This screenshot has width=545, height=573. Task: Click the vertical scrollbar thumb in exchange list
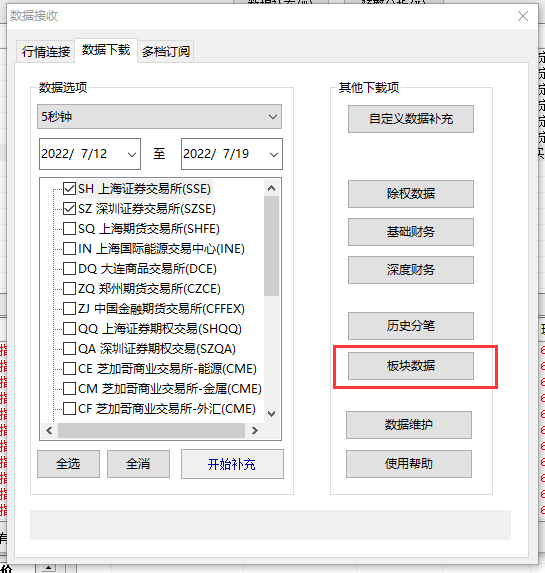271,246
